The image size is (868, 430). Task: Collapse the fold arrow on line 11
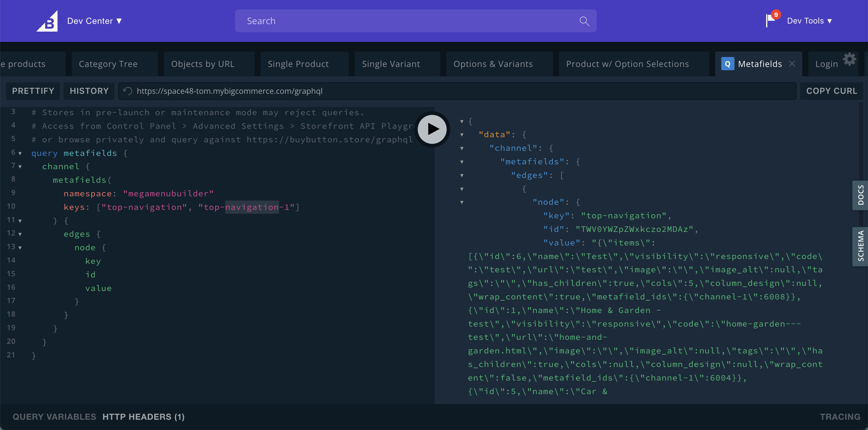(x=20, y=221)
